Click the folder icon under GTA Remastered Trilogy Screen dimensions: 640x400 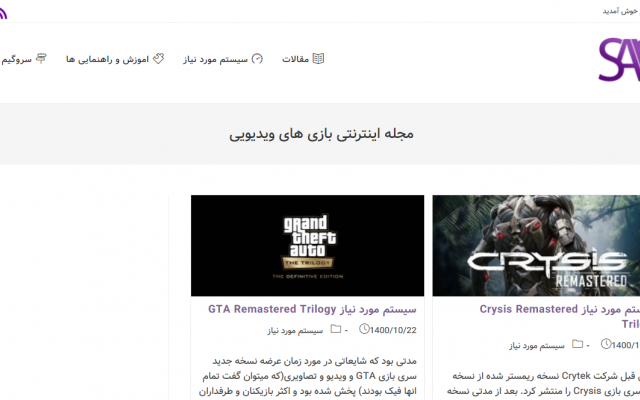coord(335,329)
